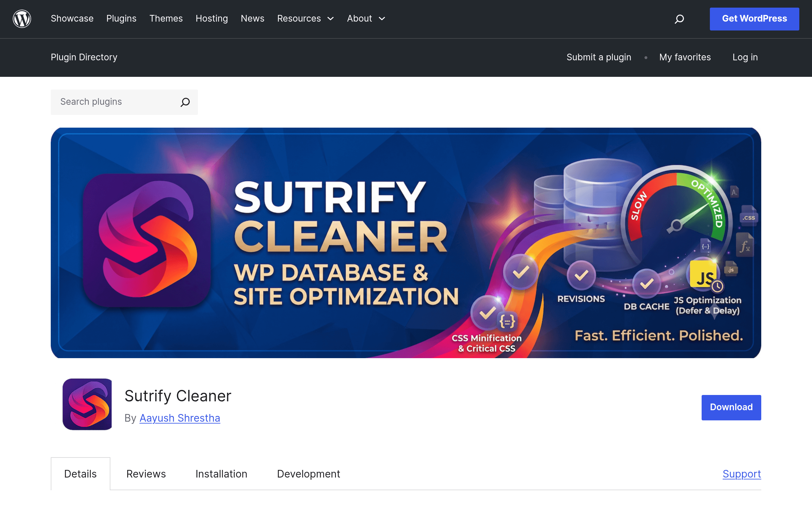Click Submit a plugin link
This screenshot has width=812, height=508.
point(599,57)
